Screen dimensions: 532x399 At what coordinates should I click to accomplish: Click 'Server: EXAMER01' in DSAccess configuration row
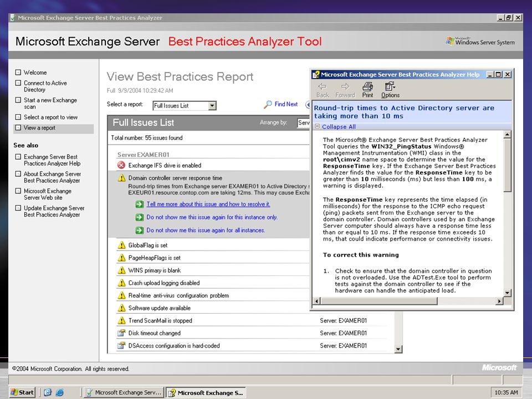pos(343,346)
